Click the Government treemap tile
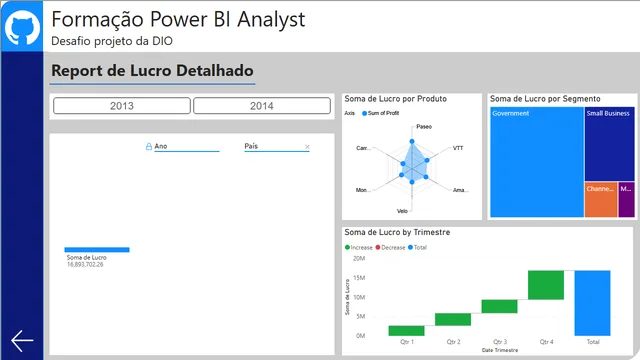Image resolution: width=640 pixels, height=360 pixels. click(537, 162)
